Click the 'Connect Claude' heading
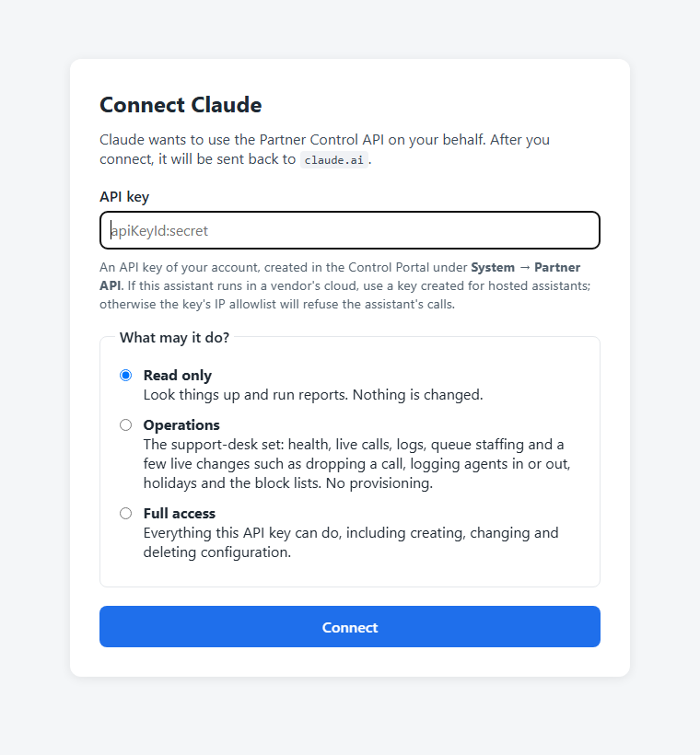Image resolution: width=700 pixels, height=755 pixels. 181,105
